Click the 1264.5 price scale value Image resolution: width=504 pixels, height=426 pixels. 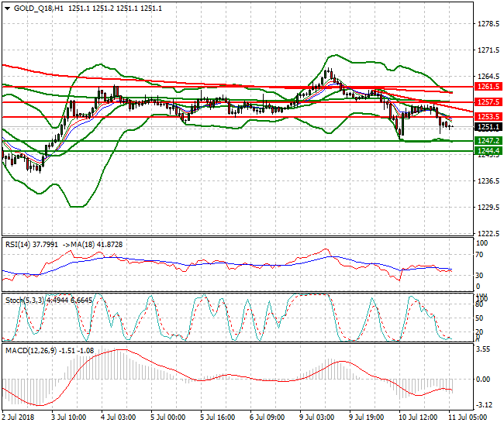pyautogui.click(x=488, y=77)
